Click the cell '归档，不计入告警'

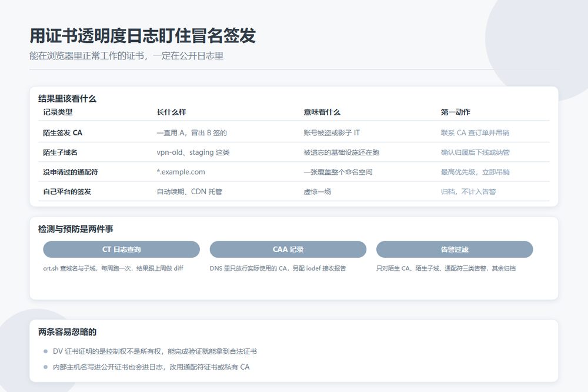tap(469, 191)
